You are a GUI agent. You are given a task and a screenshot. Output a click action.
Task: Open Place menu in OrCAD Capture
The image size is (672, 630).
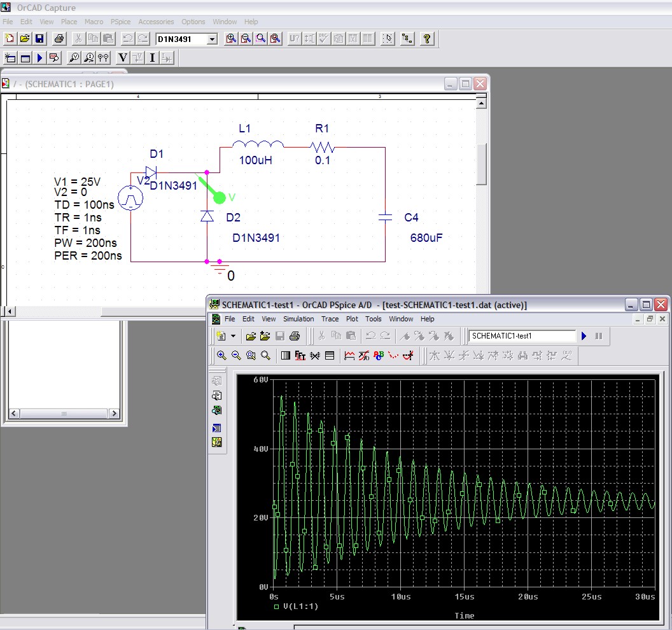69,22
